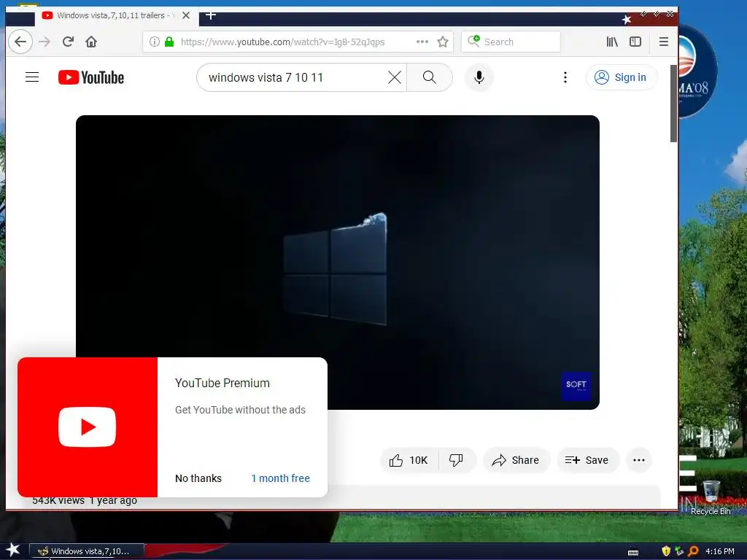Dismiss Premium popup with No thanks
This screenshot has width=747, height=560.
click(198, 478)
